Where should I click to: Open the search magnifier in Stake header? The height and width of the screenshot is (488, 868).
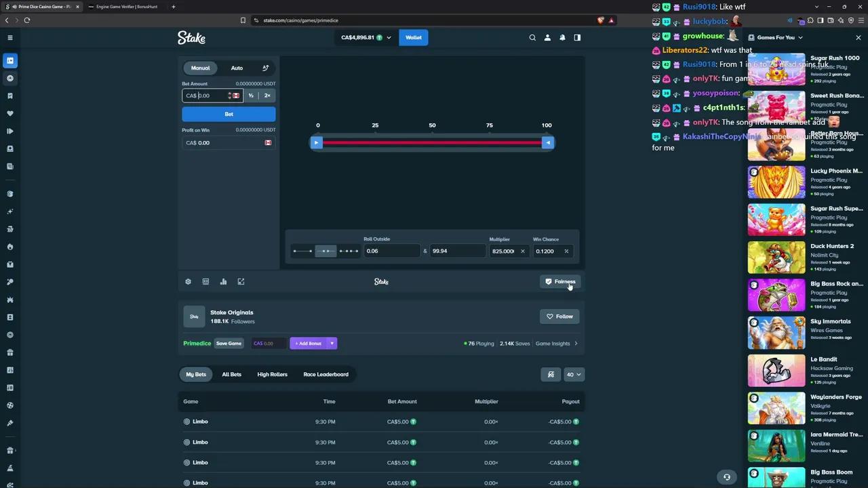point(532,37)
